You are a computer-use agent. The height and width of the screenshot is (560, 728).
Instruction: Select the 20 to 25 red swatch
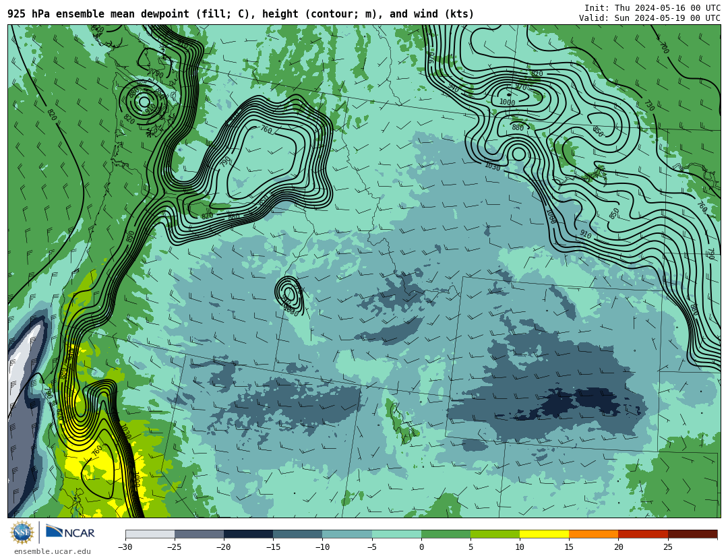point(643,534)
